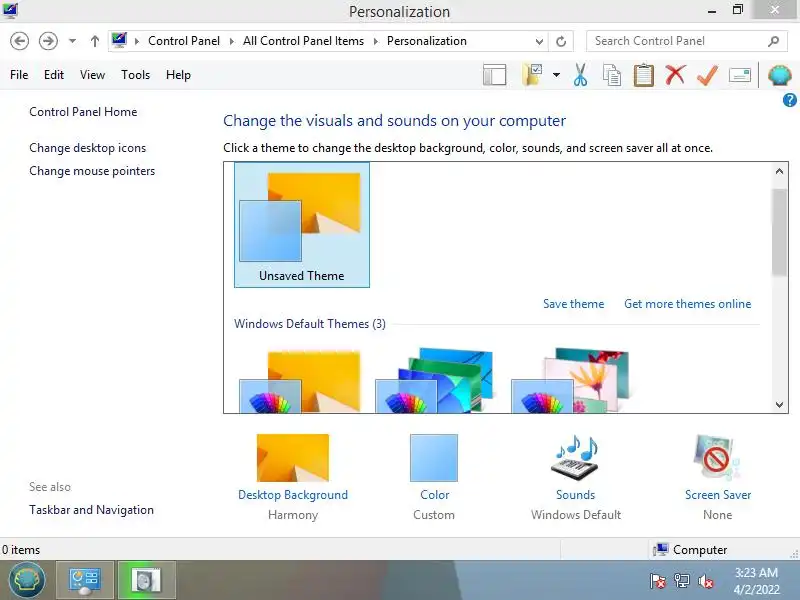Click the Color link text

[434, 494]
